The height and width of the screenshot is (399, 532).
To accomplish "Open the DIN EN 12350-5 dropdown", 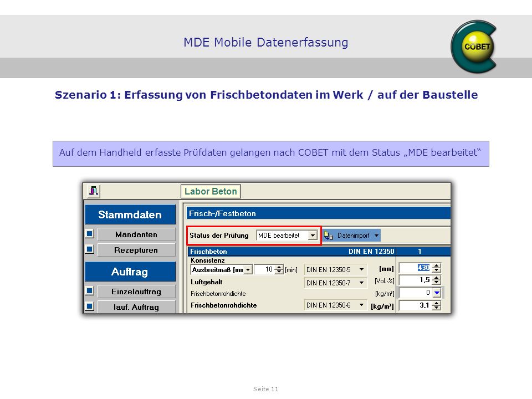I will pyautogui.click(x=362, y=270).
